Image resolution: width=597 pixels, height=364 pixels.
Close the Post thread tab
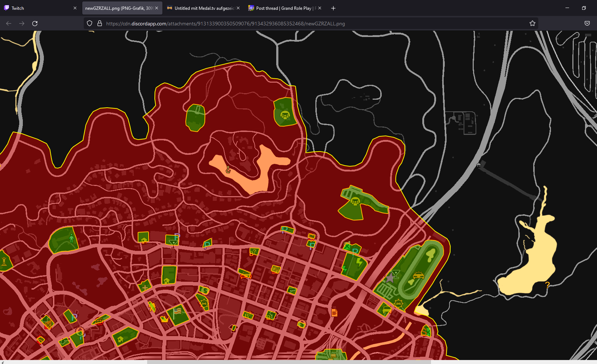click(320, 8)
